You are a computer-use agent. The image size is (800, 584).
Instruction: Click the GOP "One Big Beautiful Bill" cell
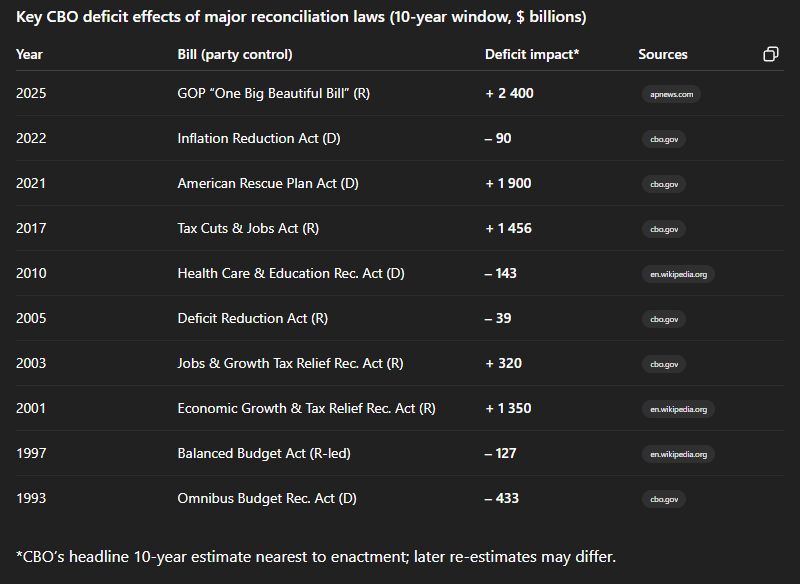pos(273,93)
